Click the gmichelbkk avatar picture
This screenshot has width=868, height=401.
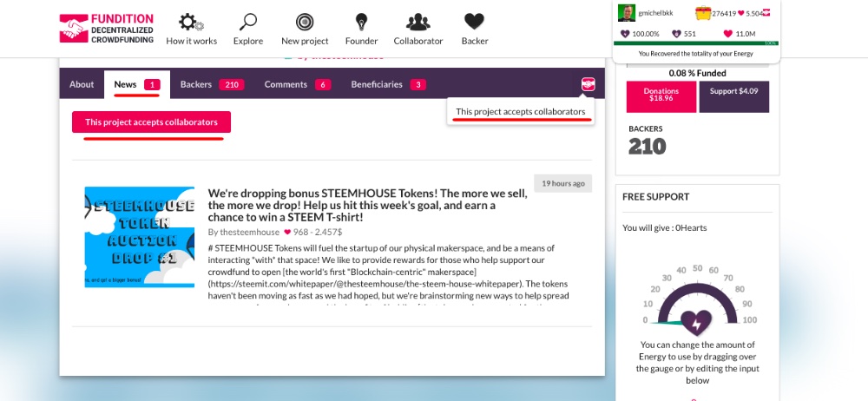pyautogui.click(x=626, y=13)
